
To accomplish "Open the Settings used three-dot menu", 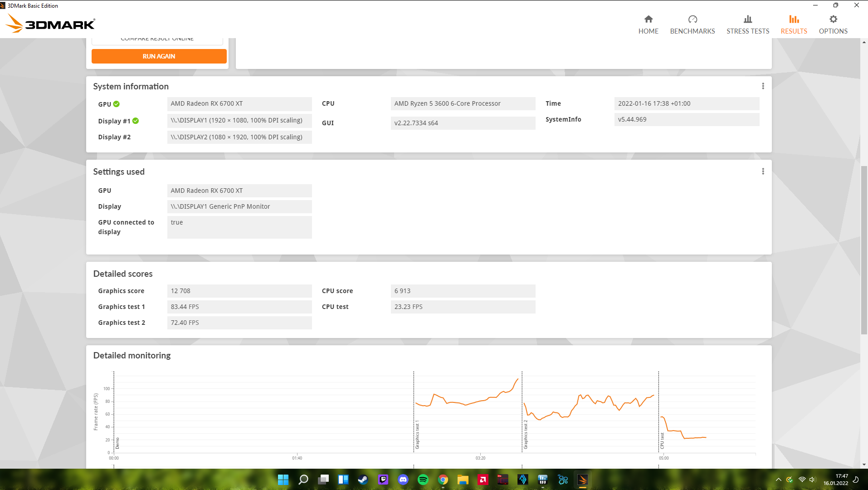I will [x=763, y=171].
